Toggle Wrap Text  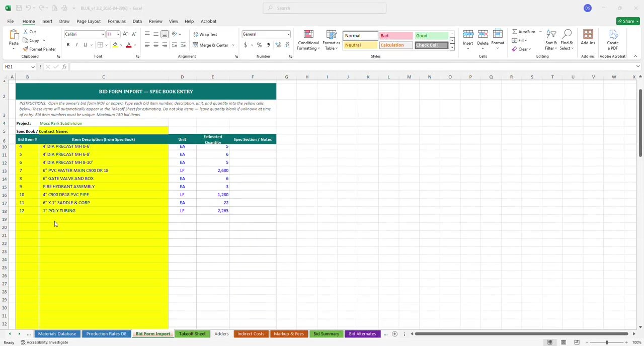coord(205,34)
